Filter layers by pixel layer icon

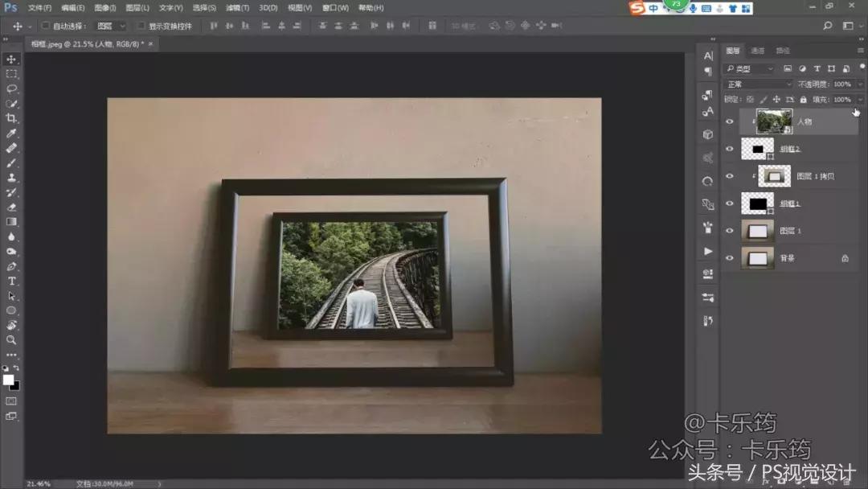787,68
